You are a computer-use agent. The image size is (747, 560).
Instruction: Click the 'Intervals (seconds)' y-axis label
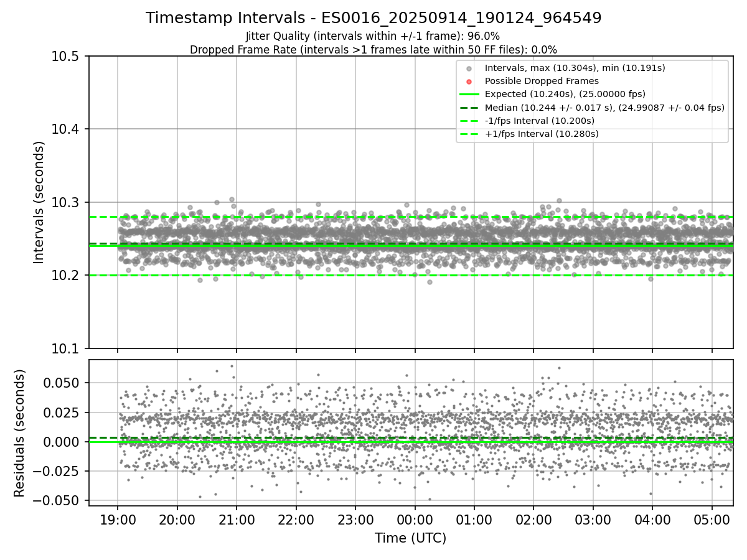pyautogui.click(x=39, y=202)
